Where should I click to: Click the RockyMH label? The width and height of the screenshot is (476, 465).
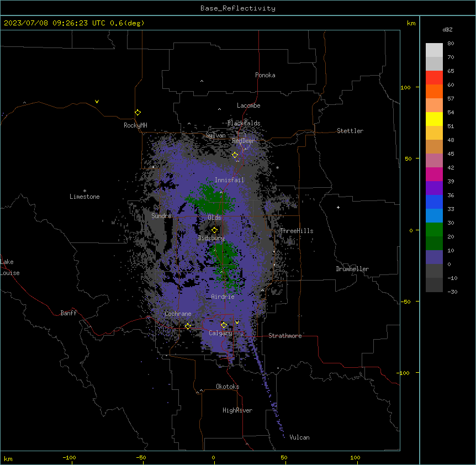point(135,125)
